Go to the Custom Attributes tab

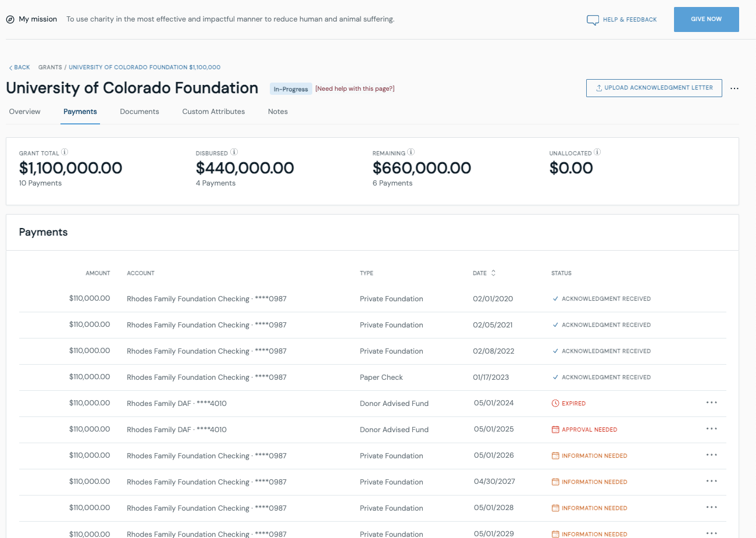click(x=213, y=112)
